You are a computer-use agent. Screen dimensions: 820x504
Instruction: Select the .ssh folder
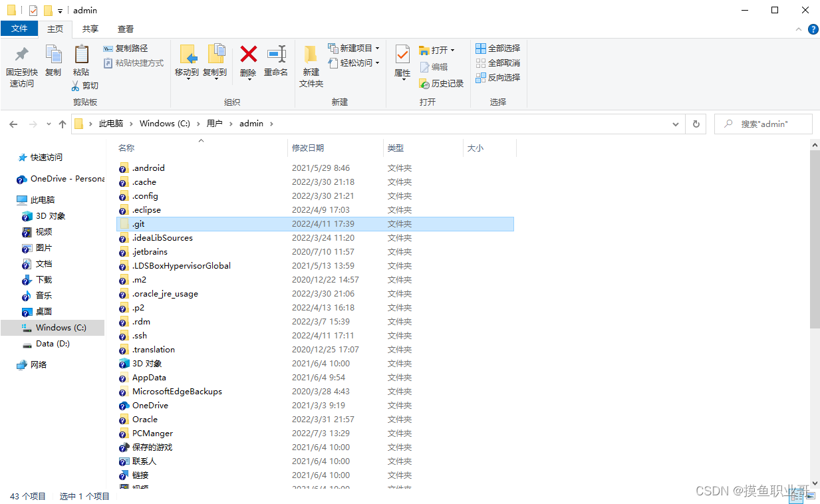pyautogui.click(x=140, y=336)
